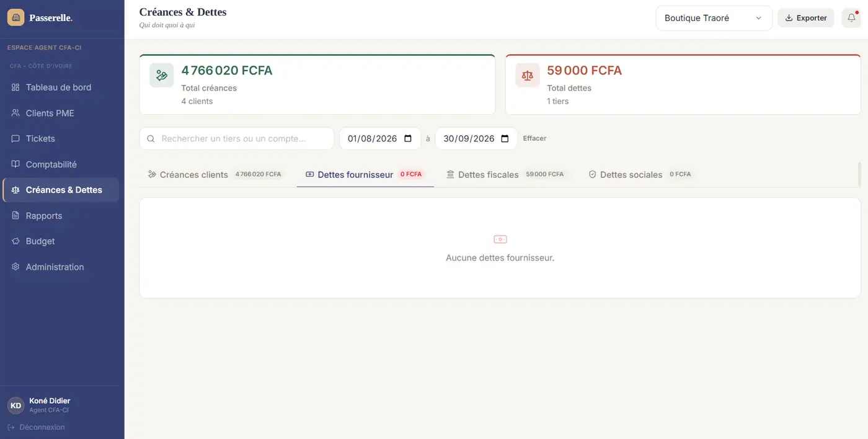Click the end date field 30/09/2026
The width and height of the screenshot is (868, 439).
[476, 139]
